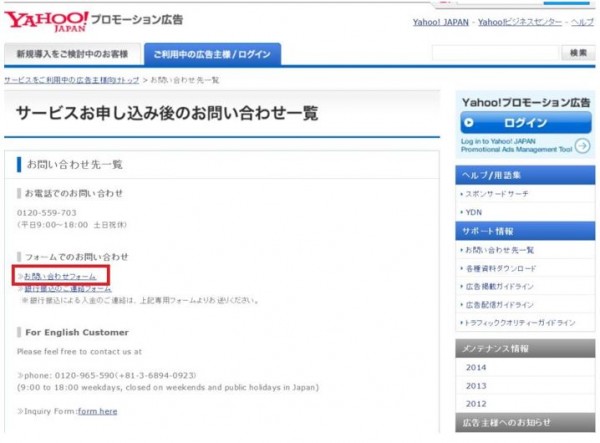Select the ご利用中の広告主様/ログイン tab
This screenshot has width=600, height=443.
(x=212, y=54)
